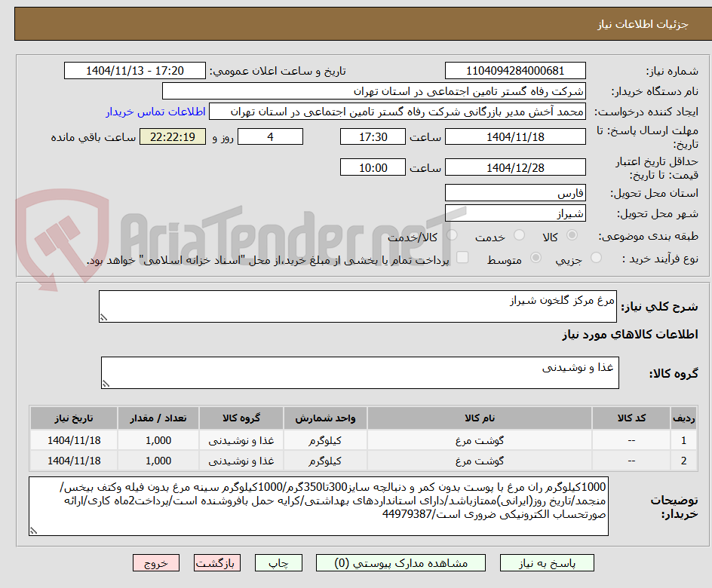Click the ایجاد کننده درخواست field
This screenshot has height=588, width=712.
click(397, 112)
